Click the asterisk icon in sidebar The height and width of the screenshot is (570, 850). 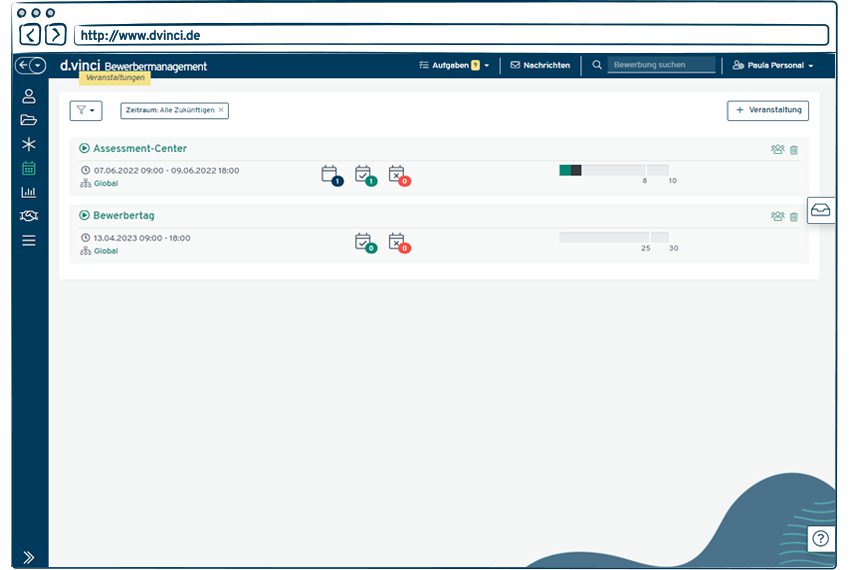[29, 144]
